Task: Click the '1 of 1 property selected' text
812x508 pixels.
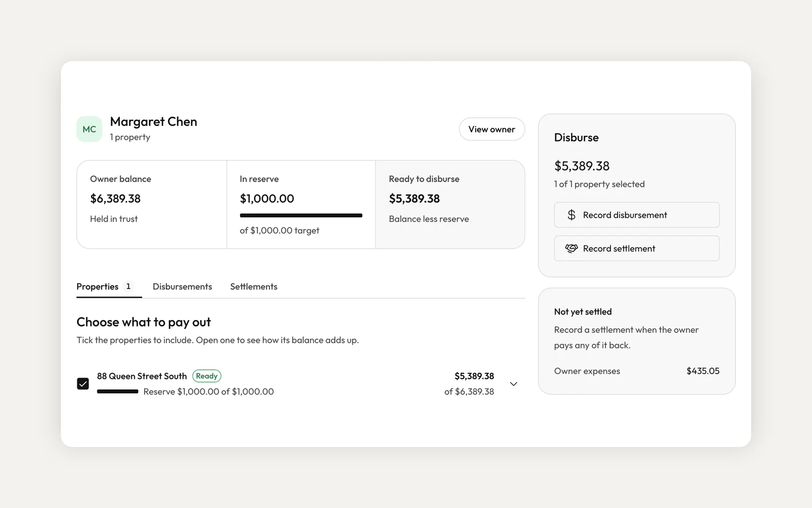Action: [599, 184]
